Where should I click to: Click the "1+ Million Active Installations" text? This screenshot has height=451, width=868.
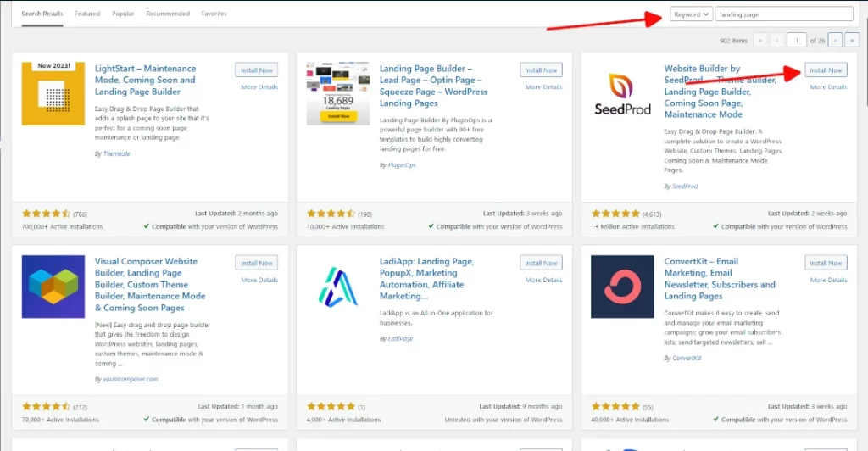coord(632,227)
